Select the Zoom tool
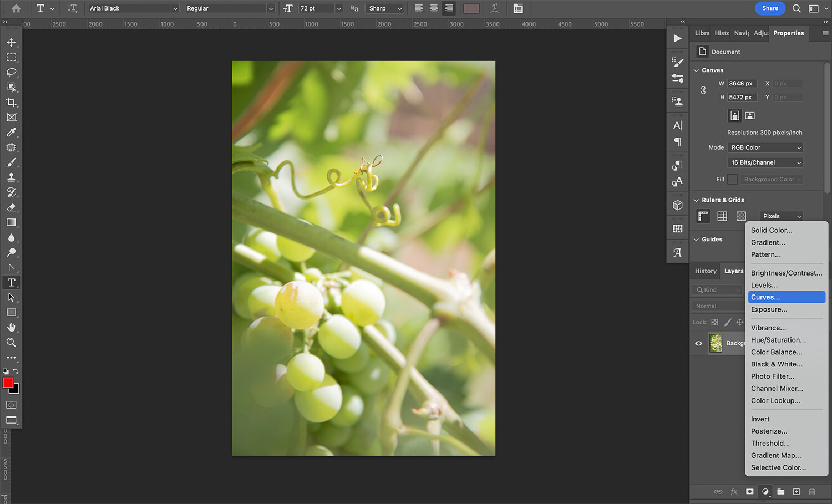Screen dimensions: 832x504 click(x=11, y=343)
